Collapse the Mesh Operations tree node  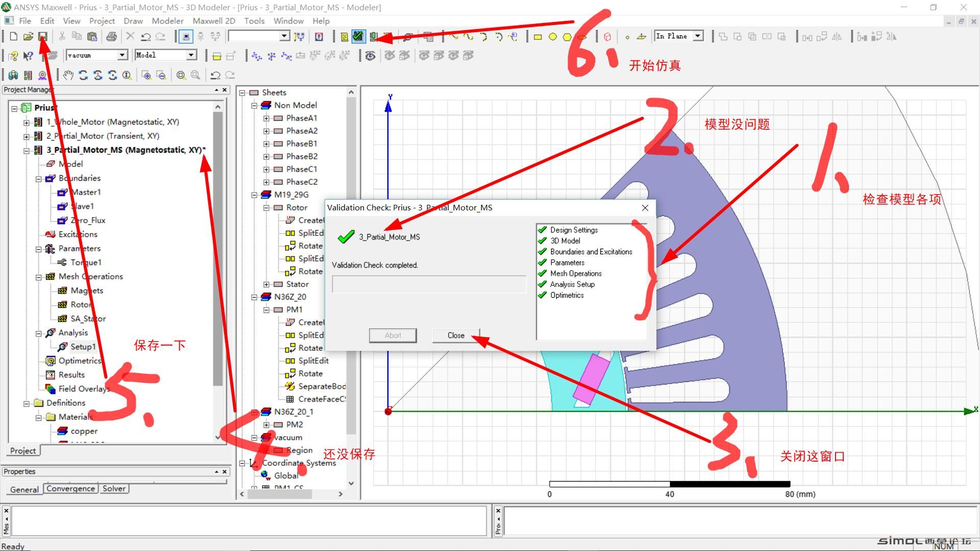(x=39, y=277)
